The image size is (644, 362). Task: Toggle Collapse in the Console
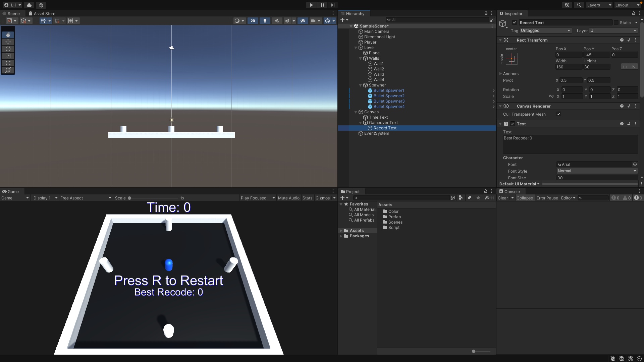click(x=525, y=198)
